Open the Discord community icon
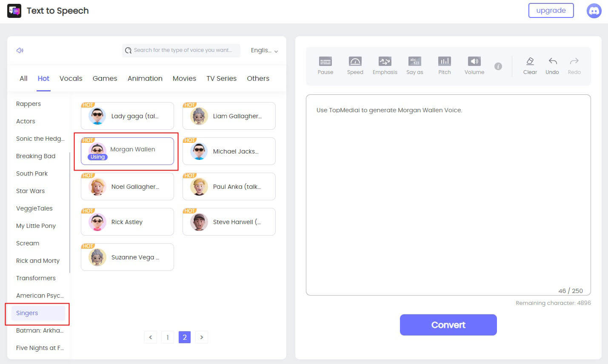This screenshot has width=608, height=364. [594, 11]
